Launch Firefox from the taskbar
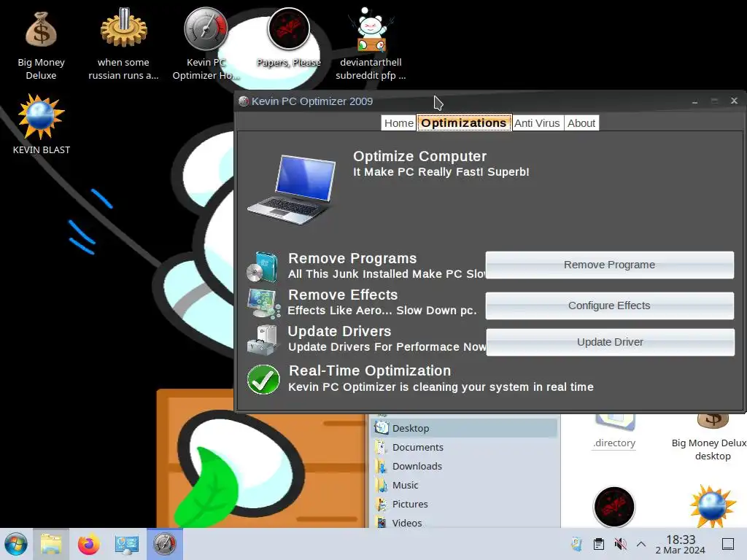This screenshot has width=747, height=560. point(88,544)
